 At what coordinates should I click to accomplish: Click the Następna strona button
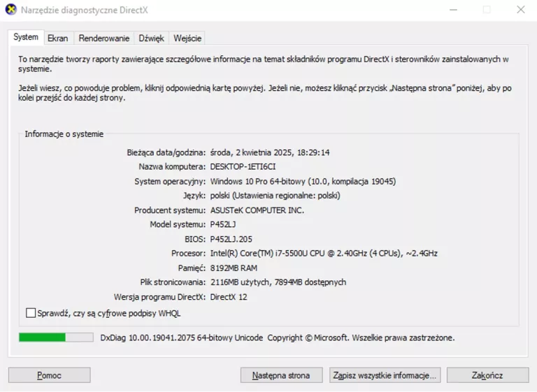coord(281,375)
